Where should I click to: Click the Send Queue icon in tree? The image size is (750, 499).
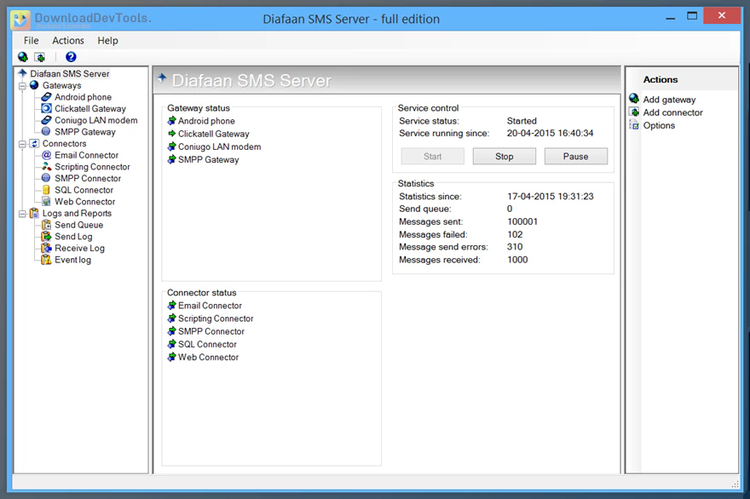pyautogui.click(x=46, y=225)
